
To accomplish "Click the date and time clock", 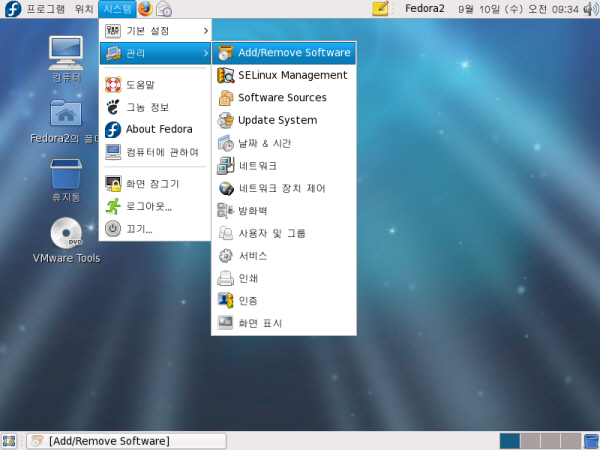I will click(x=518, y=9).
